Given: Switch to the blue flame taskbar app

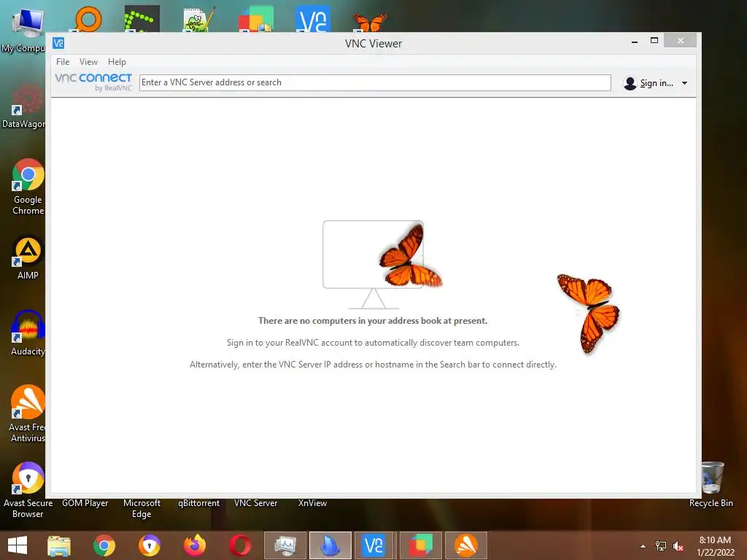Looking at the screenshot, I should 330,545.
